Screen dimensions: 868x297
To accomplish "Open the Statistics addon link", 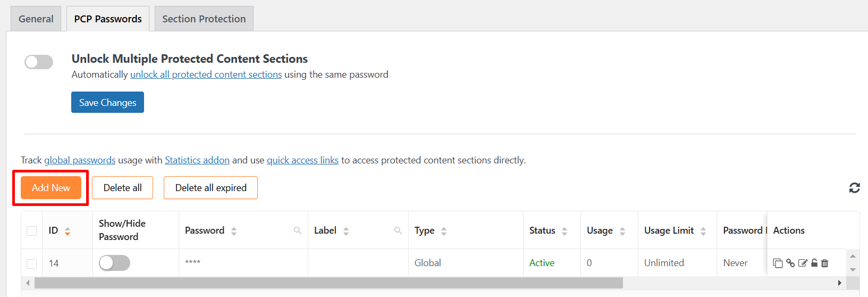I will [197, 160].
